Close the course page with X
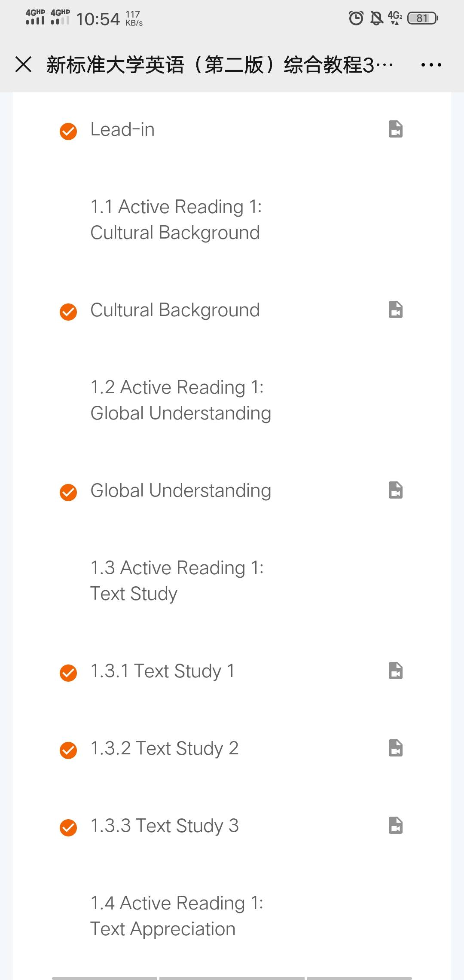Screen dimensions: 464x980 [x=23, y=64]
